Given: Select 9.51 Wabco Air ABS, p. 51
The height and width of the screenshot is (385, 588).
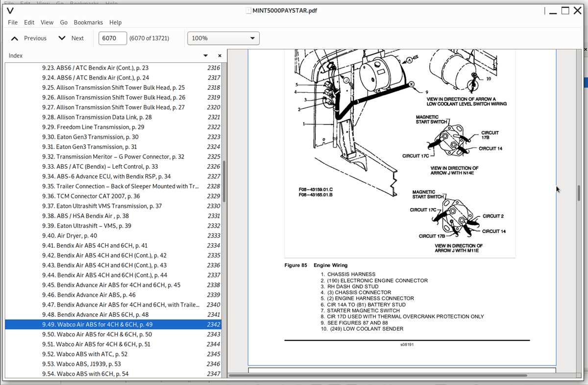Looking at the screenshot, I should click(x=113, y=344).
